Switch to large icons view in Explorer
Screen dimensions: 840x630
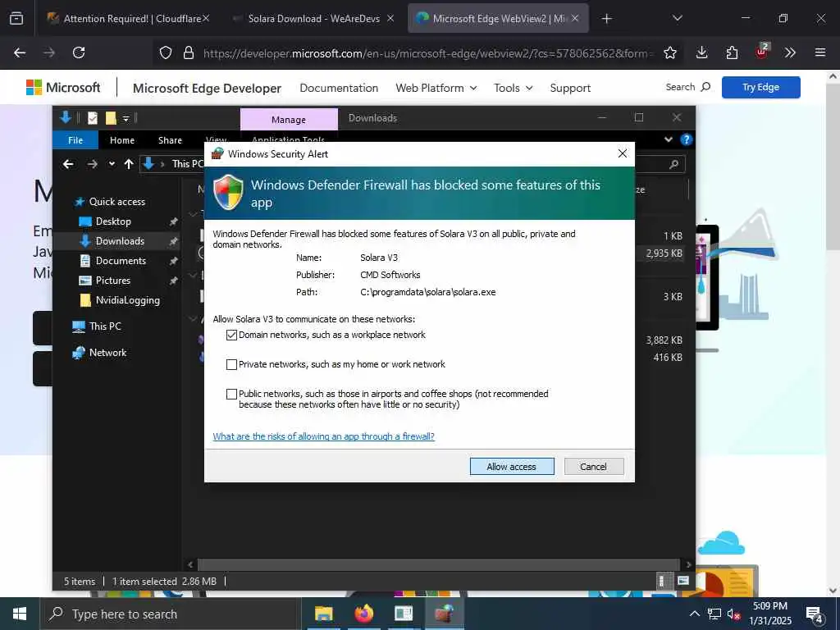683,581
